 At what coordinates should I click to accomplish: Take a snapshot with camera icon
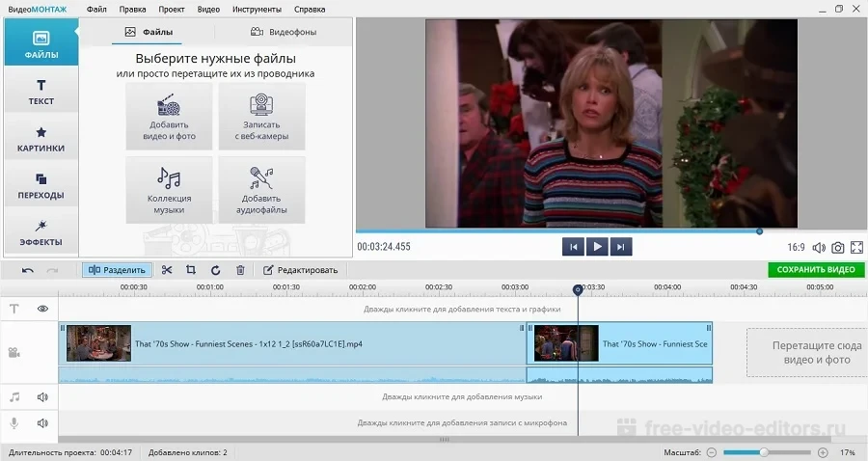pos(838,248)
